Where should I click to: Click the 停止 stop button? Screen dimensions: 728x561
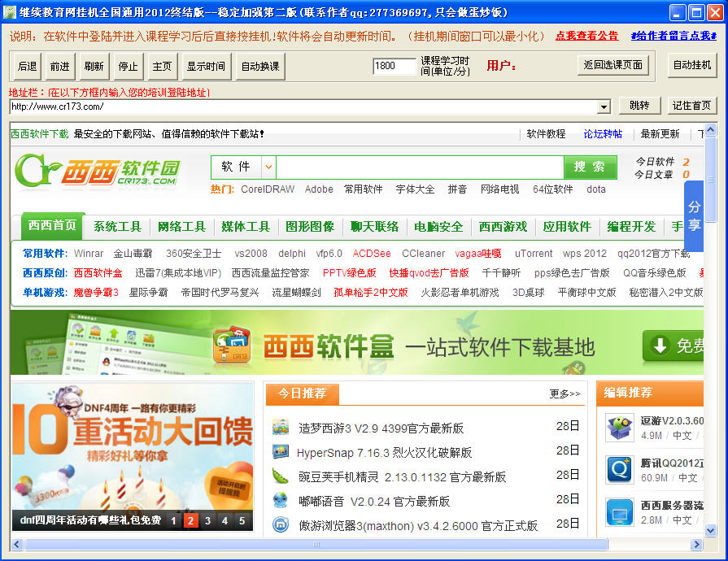128,67
